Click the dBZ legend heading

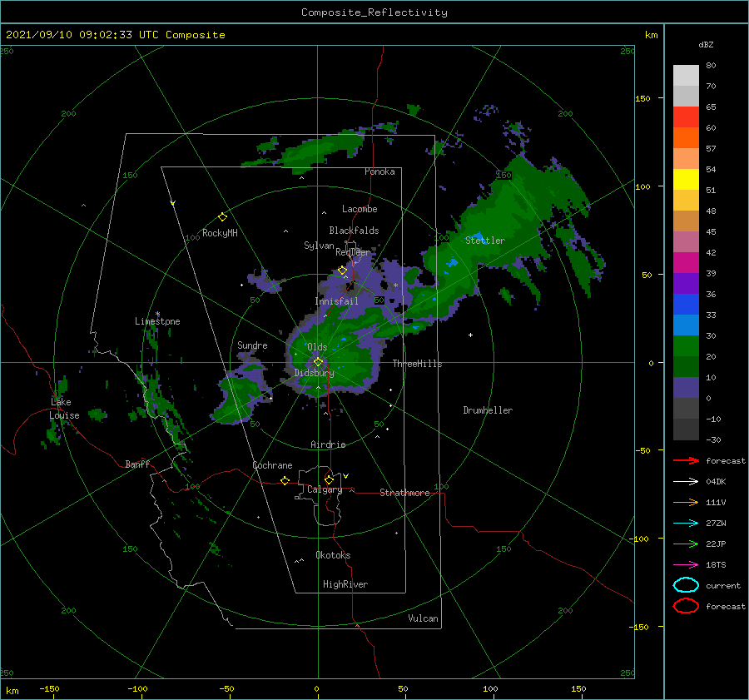[706, 44]
